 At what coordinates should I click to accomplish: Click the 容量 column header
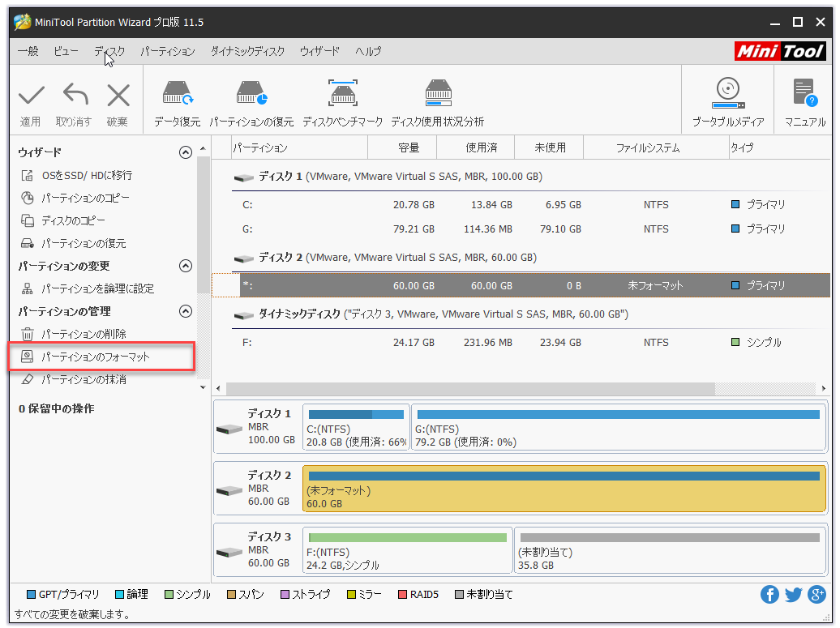tap(408, 148)
